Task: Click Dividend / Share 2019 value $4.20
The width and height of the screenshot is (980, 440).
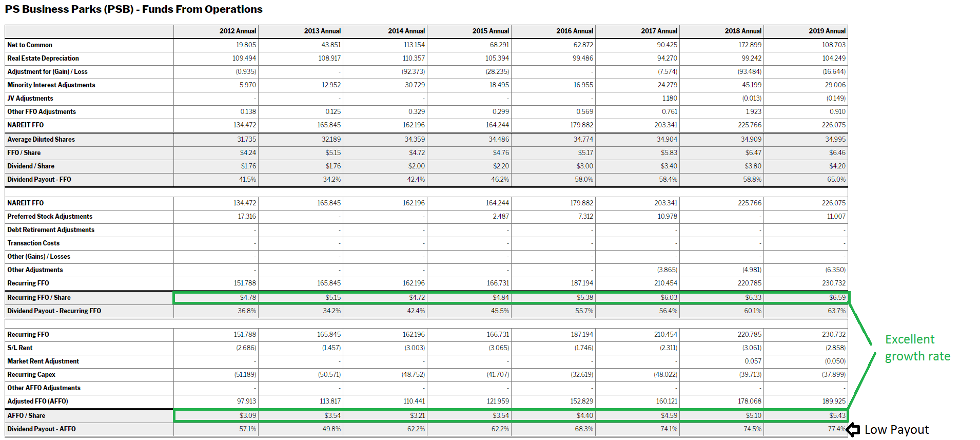Action: (837, 166)
